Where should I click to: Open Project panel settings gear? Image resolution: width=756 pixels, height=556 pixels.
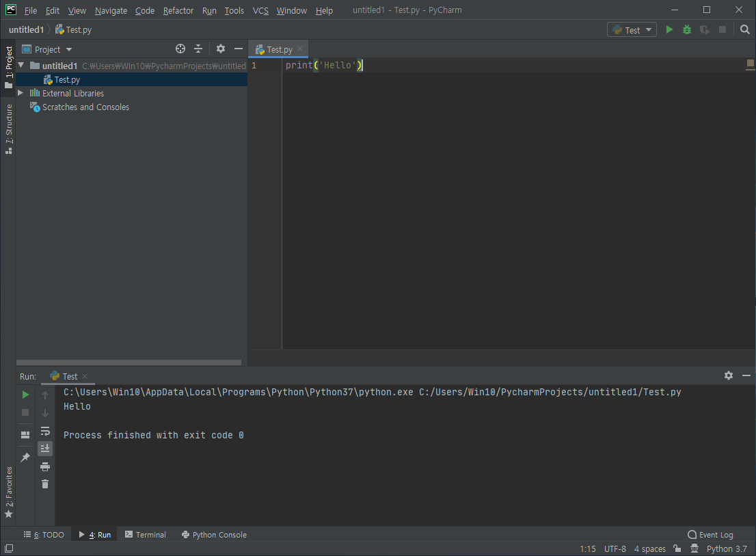220,49
